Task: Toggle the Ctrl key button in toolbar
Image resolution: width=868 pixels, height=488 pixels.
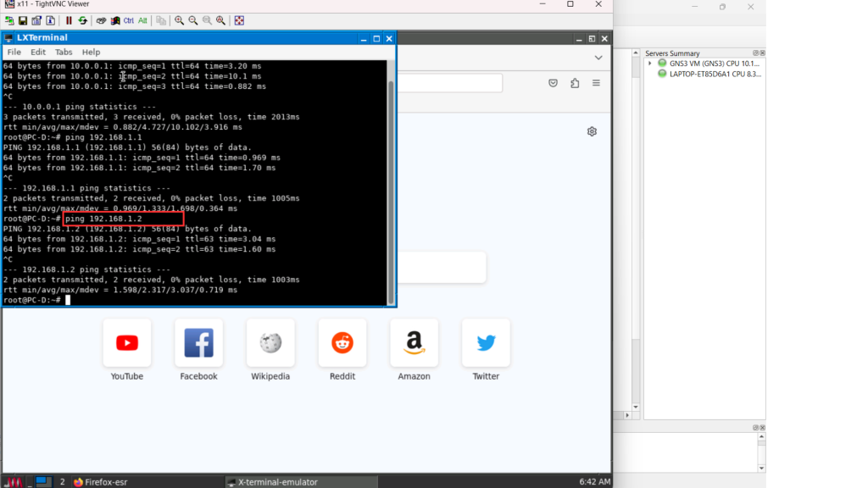Action: pos(129,20)
